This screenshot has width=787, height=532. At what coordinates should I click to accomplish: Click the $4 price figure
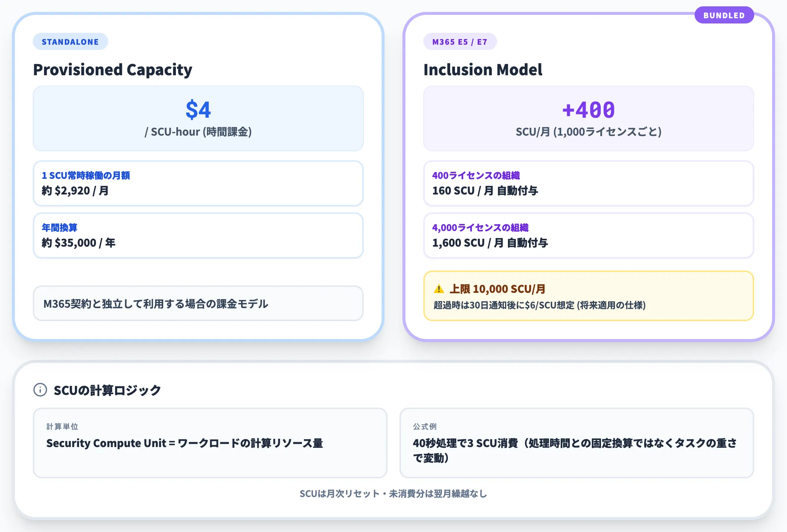point(198,110)
